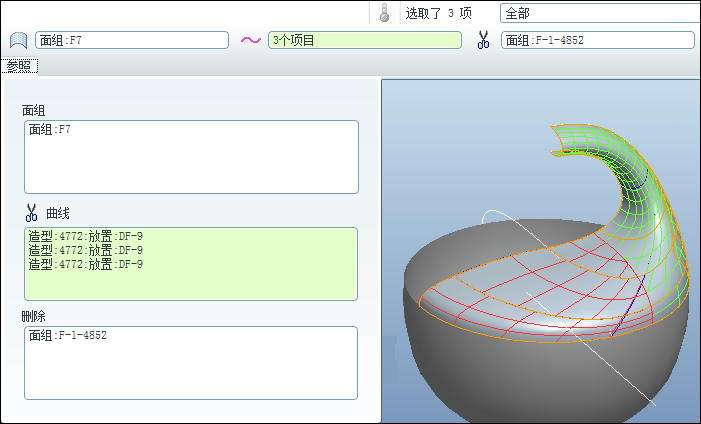Click the traffic light icon beside 选取了 3 项
The height and width of the screenshot is (424, 701).
pos(384,13)
